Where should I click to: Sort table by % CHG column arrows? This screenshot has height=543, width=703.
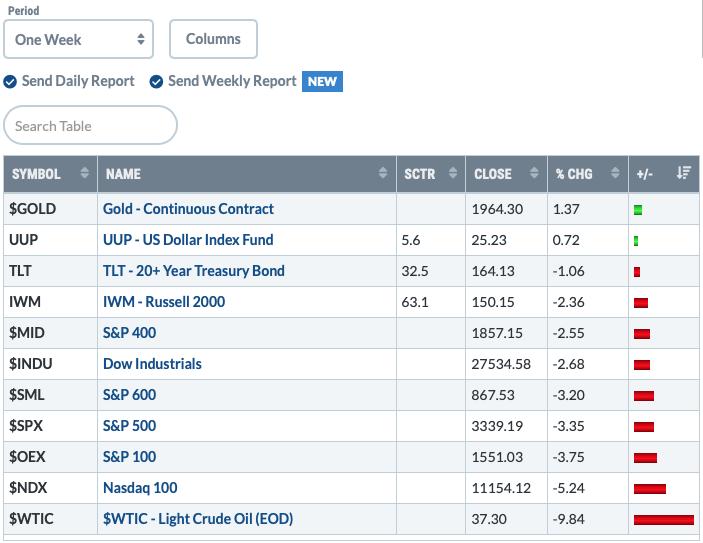(x=615, y=173)
